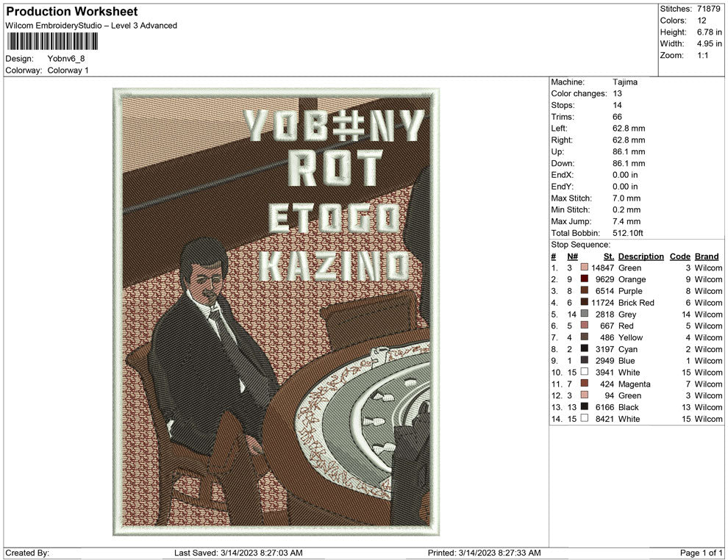728x560 pixels.
Task: Click the Stops value 14
Action: click(617, 105)
